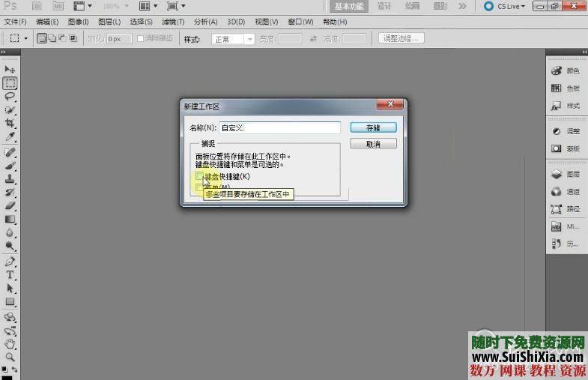Image resolution: width=588 pixels, height=380 pixels.
Task: Select the Brush tool
Action: [x=10, y=166]
